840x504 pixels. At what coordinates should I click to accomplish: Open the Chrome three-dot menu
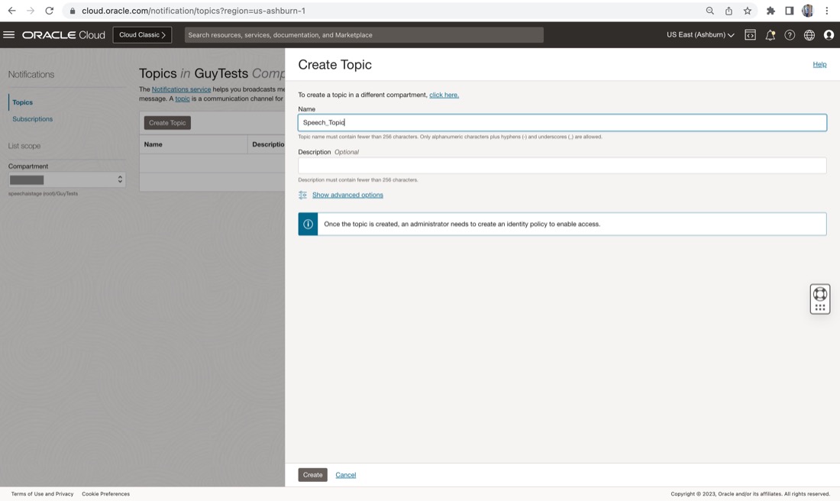[826, 11]
